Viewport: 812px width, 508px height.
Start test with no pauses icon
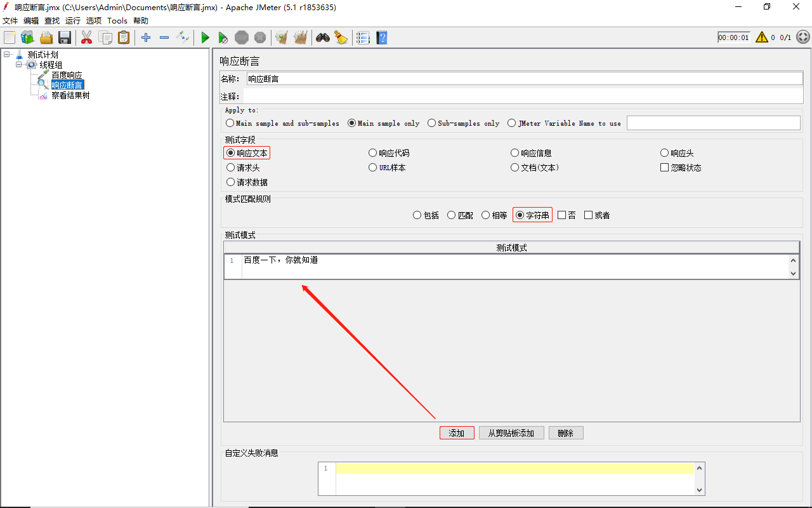(x=223, y=38)
